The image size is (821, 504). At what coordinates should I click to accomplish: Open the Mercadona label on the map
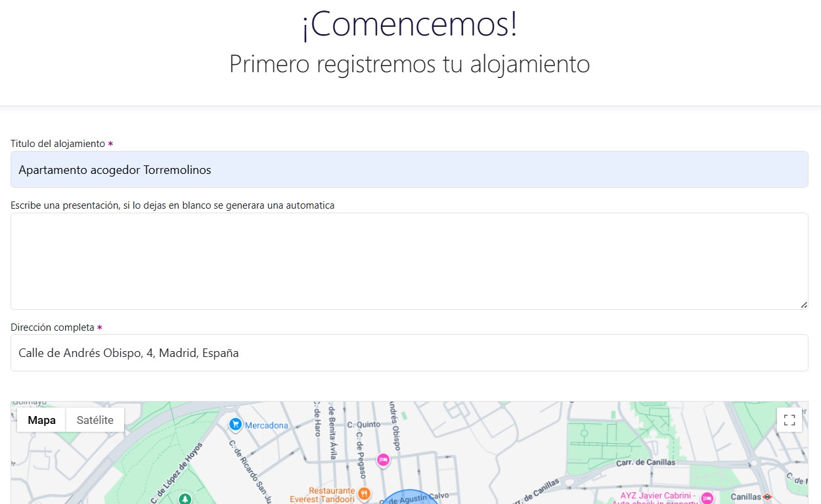pyautogui.click(x=265, y=425)
